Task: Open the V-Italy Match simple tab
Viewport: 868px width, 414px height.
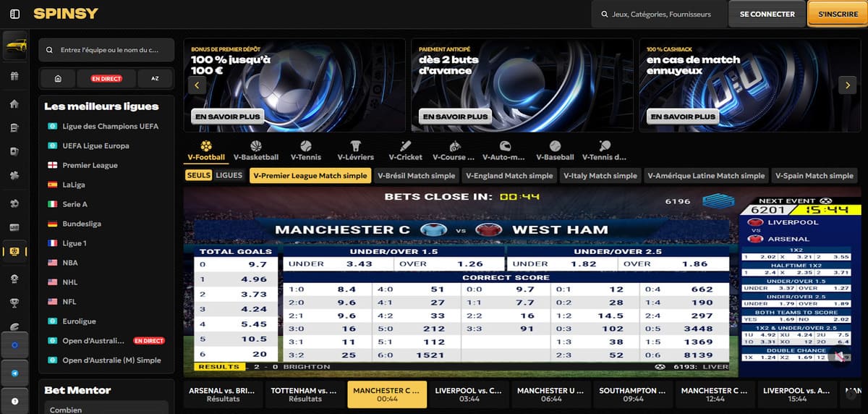Action: [600, 175]
